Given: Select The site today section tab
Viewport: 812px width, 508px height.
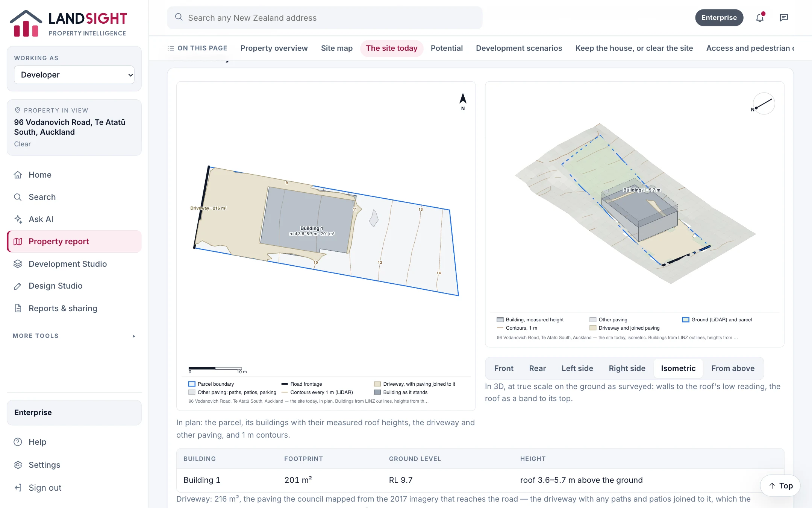Looking at the screenshot, I should point(392,48).
